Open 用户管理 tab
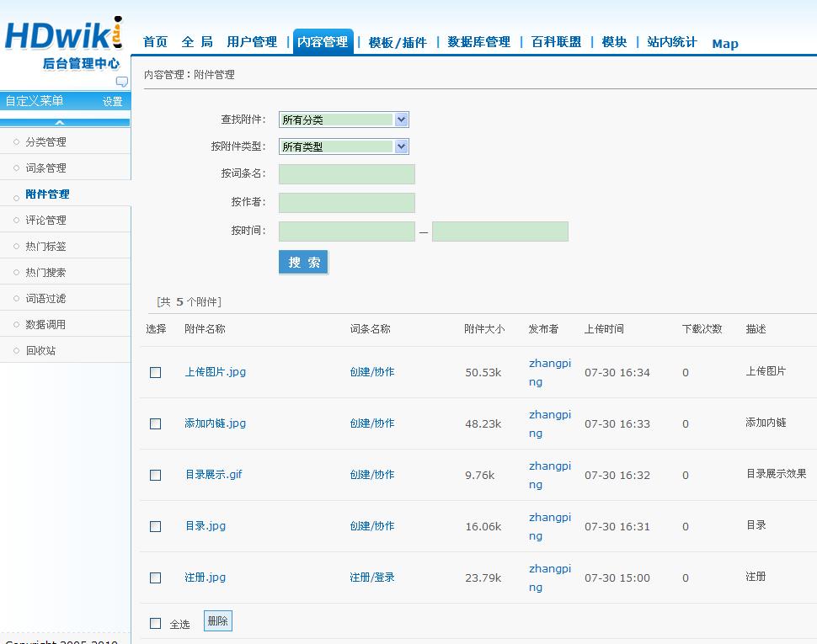This screenshot has height=644, width=817. (x=252, y=41)
